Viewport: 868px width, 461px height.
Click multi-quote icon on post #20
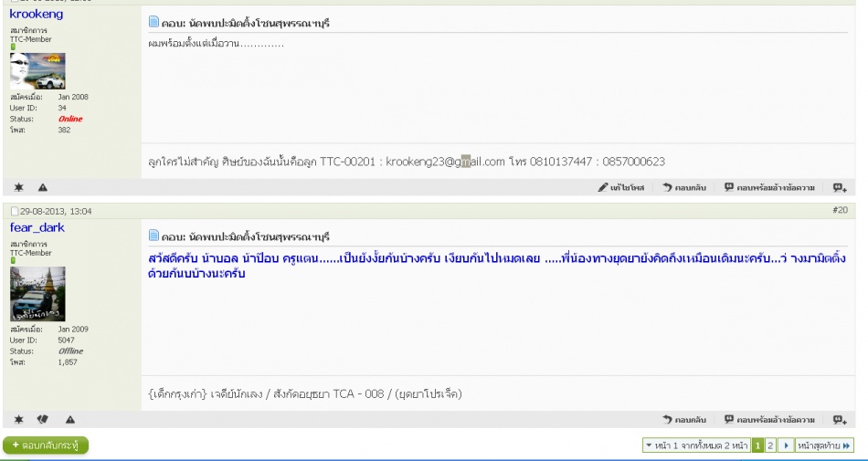(839, 419)
